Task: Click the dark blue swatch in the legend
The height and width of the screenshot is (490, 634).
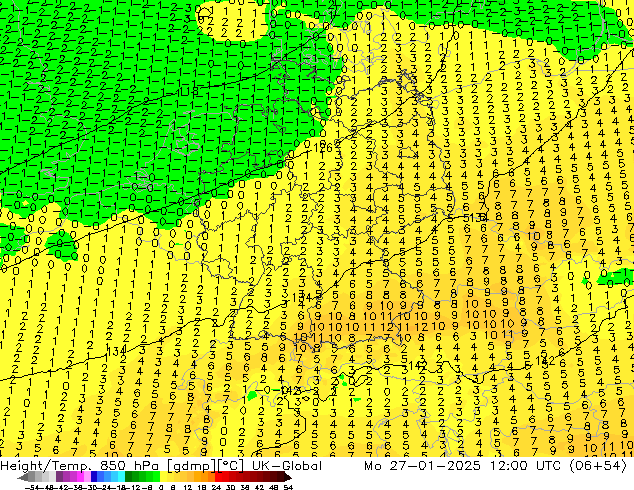Action: 94,477
